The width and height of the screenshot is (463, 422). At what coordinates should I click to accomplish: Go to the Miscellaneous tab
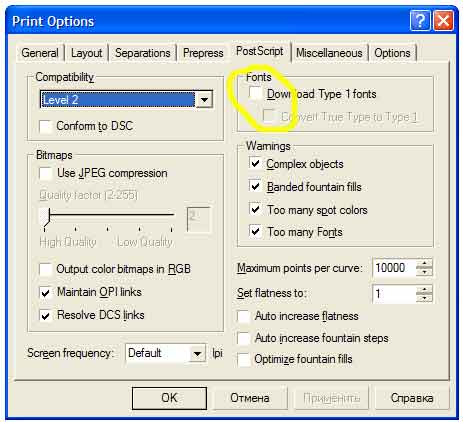[329, 53]
